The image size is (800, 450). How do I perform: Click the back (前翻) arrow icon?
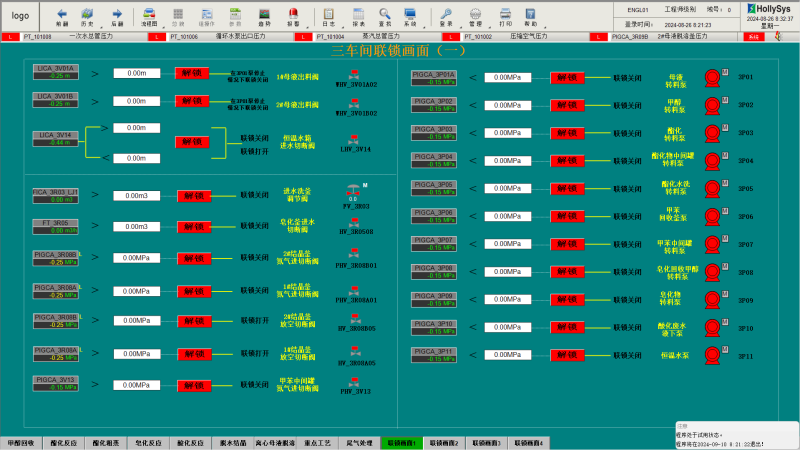point(62,14)
